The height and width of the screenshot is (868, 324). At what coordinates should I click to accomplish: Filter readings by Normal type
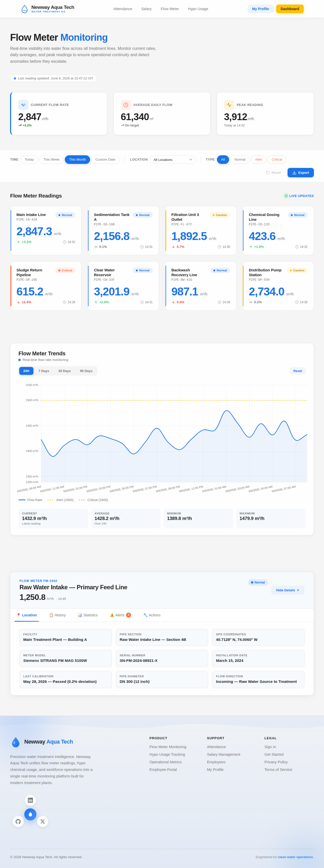[240, 159]
